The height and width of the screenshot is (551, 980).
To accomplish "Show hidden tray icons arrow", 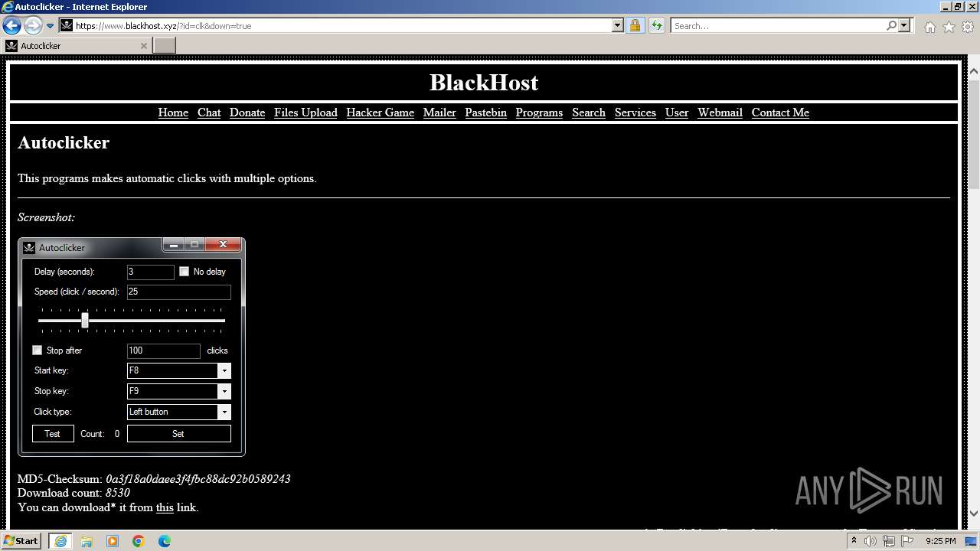I will click(854, 541).
